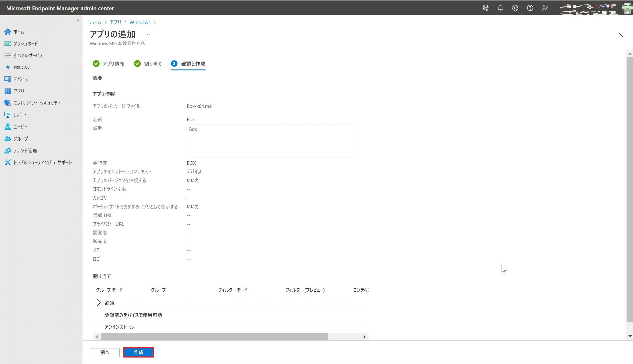Open Troubleshooting + support sidebar item
The image size is (633, 364).
(x=42, y=163)
